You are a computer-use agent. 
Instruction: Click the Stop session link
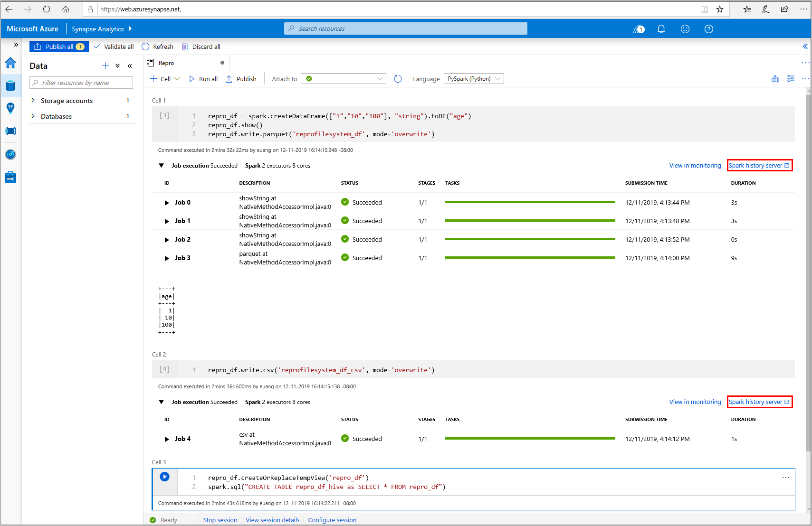220,520
